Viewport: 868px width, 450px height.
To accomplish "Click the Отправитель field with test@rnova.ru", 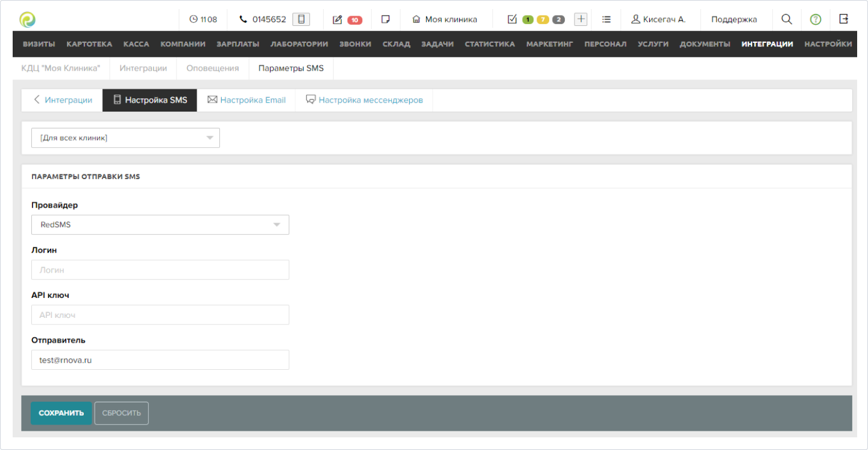I will pyautogui.click(x=160, y=360).
